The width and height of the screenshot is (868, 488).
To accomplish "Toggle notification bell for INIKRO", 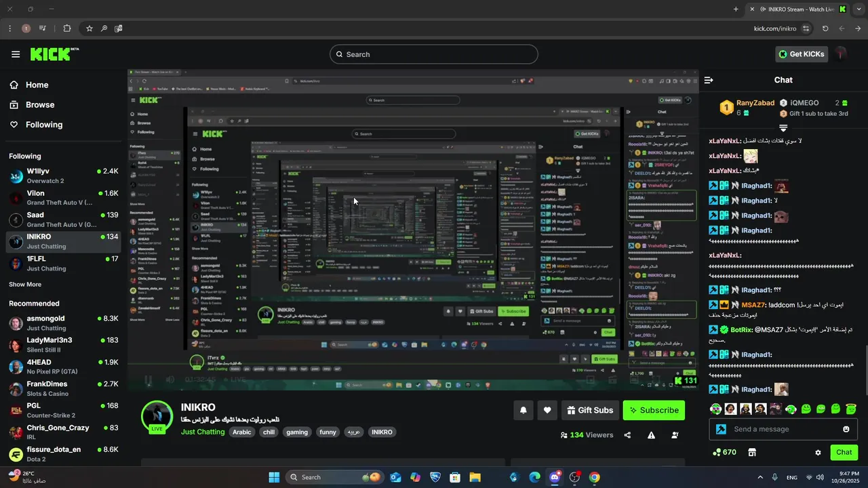I will pos(524,410).
